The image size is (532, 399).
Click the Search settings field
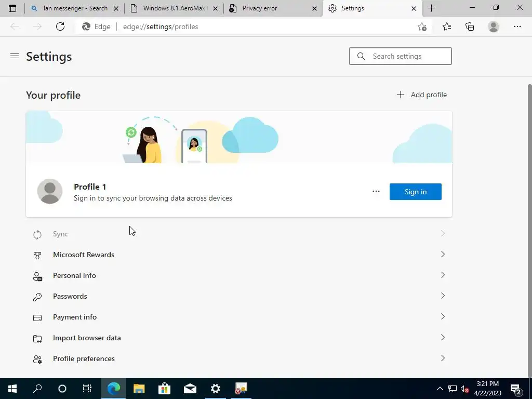click(401, 56)
